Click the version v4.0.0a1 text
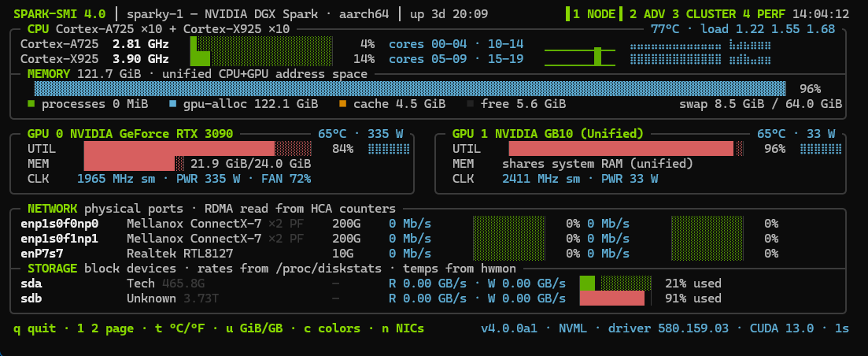This screenshot has height=356, width=868. tap(508, 328)
